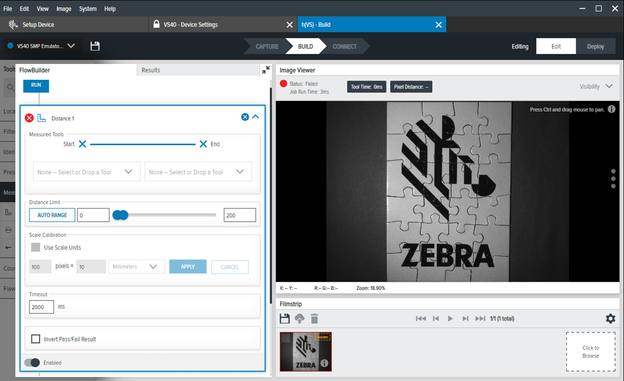Click the Start point X marker
The image size is (624, 381).
tap(82, 144)
